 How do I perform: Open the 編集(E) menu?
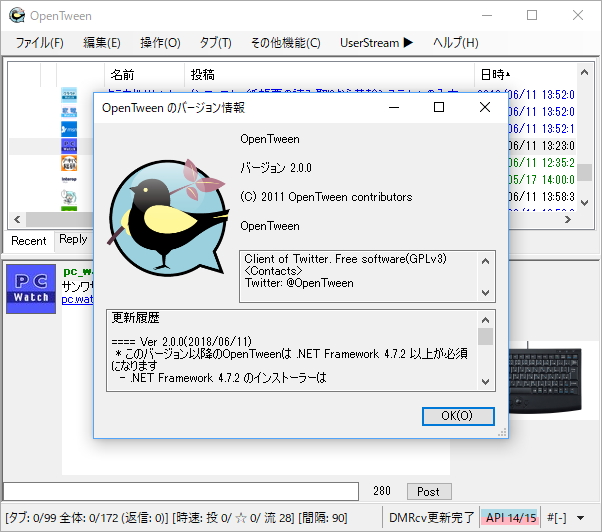102,43
